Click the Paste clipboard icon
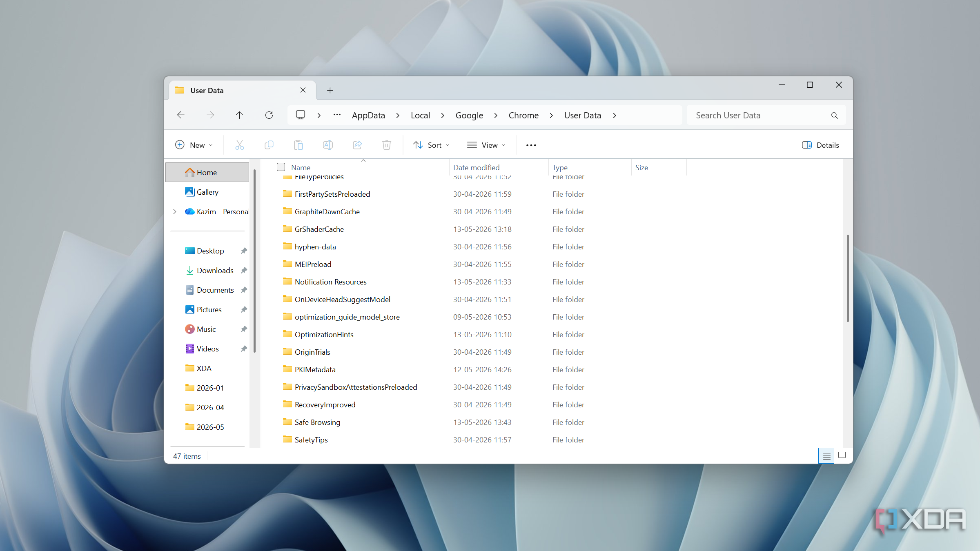The height and width of the screenshot is (551, 980). coord(298,145)
